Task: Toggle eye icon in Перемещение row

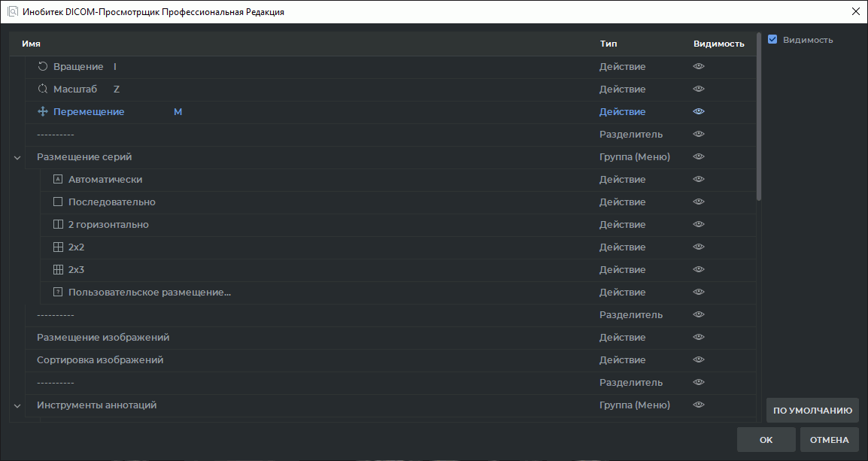Action: 699,112
